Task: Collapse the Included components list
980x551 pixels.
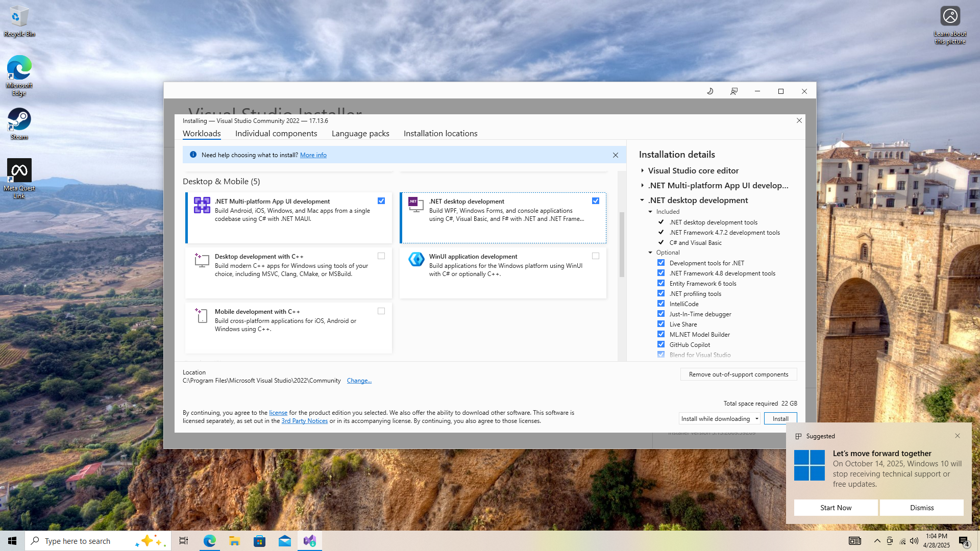Action: click(651, 212)
